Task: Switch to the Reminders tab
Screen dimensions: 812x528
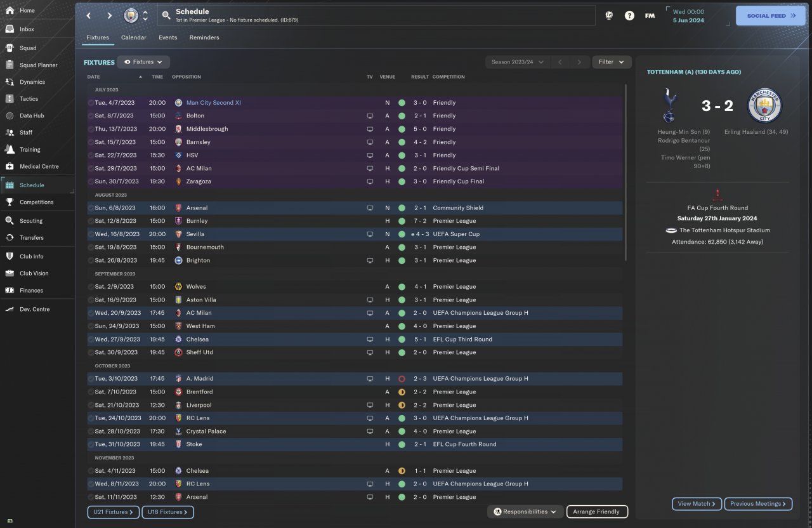Action: pos(204,37)
